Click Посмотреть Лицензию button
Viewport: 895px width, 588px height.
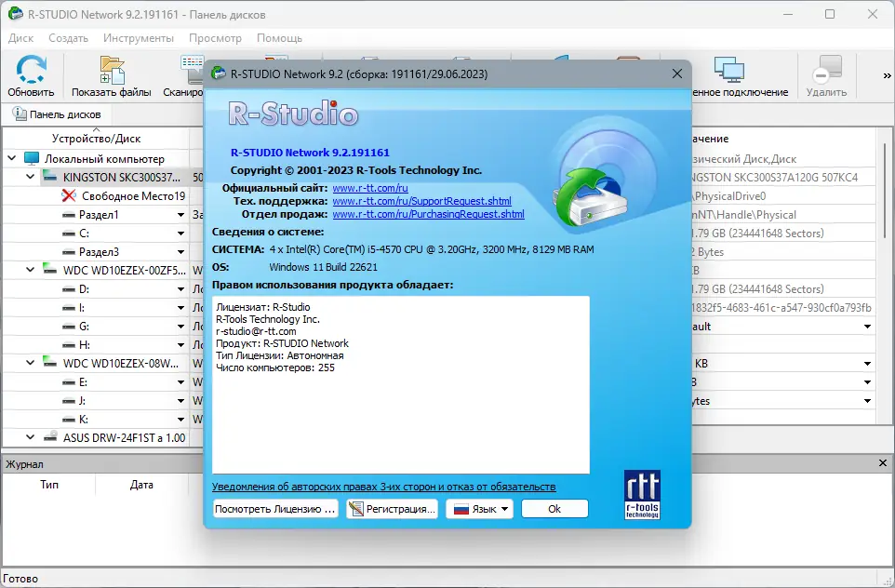[x=275, y=509]
